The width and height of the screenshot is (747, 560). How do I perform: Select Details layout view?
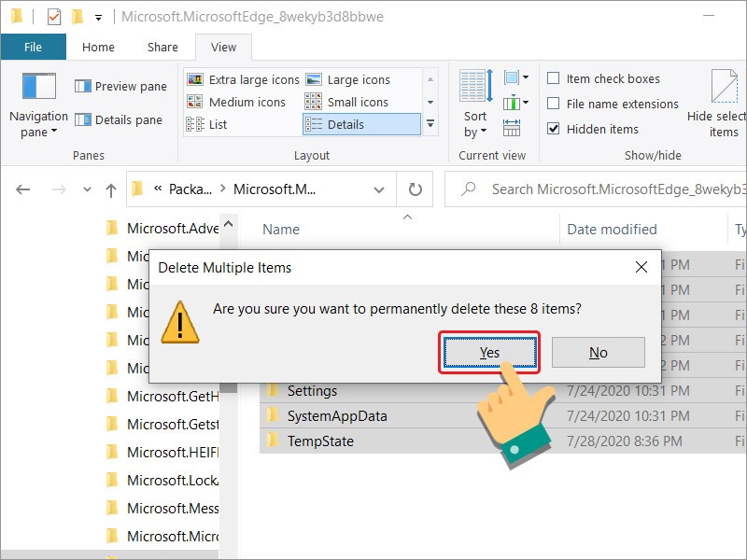pos(361,124)
